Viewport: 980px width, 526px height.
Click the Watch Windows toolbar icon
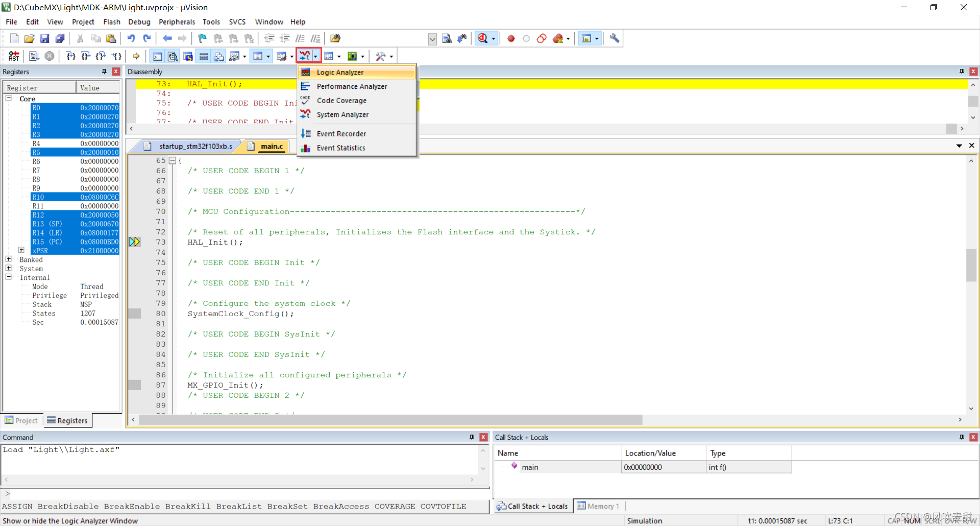pyautogui.click(x=234, y=56)
